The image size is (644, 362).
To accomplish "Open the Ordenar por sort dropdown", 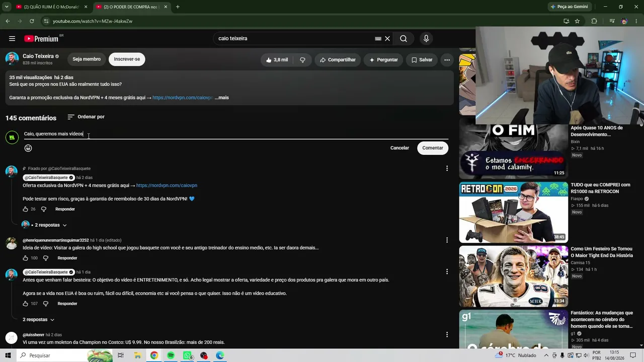I will 86,117.
